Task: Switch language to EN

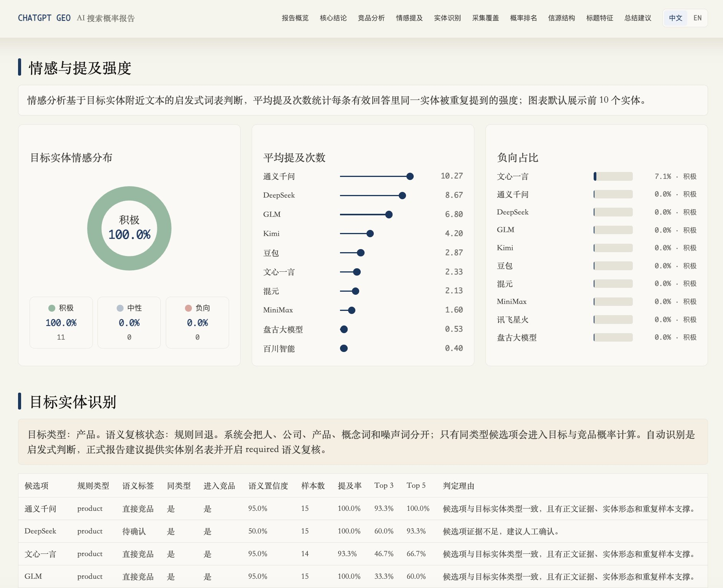Action: [697, 18]
